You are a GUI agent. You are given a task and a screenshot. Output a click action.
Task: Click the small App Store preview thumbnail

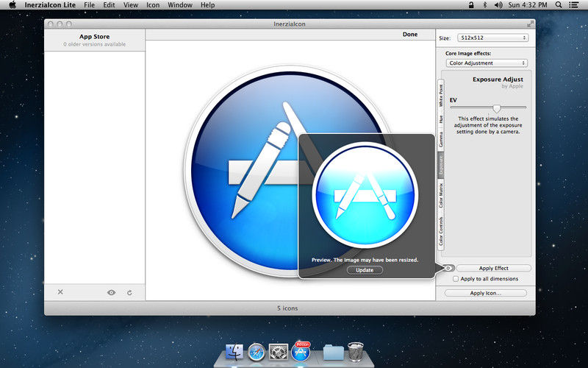pyautogui.click(x=365, y=195)
